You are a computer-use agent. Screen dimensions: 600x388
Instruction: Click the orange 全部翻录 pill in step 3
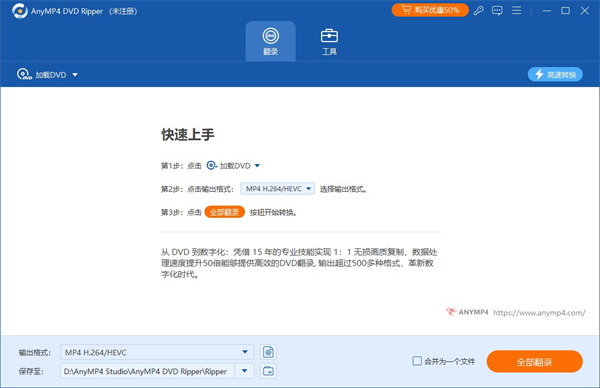224,212
